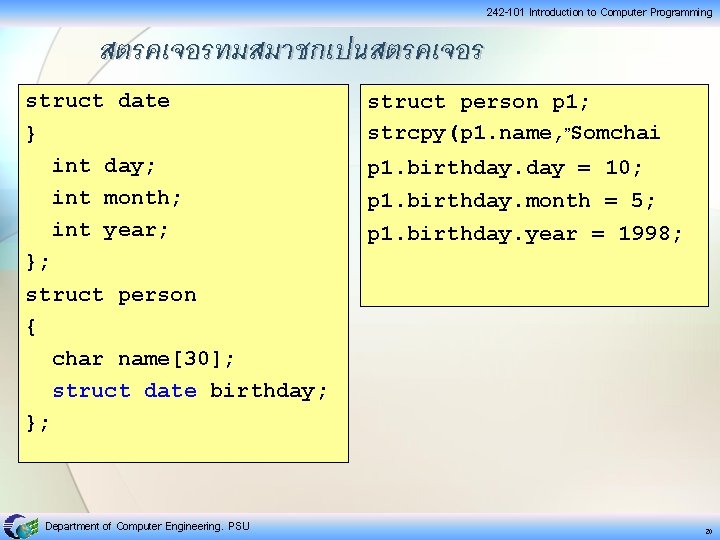Select the header text '242-101 Introduction to Computer Programming'
The width and height of the screenshot is (720, 540).
[x=599, y=12]
